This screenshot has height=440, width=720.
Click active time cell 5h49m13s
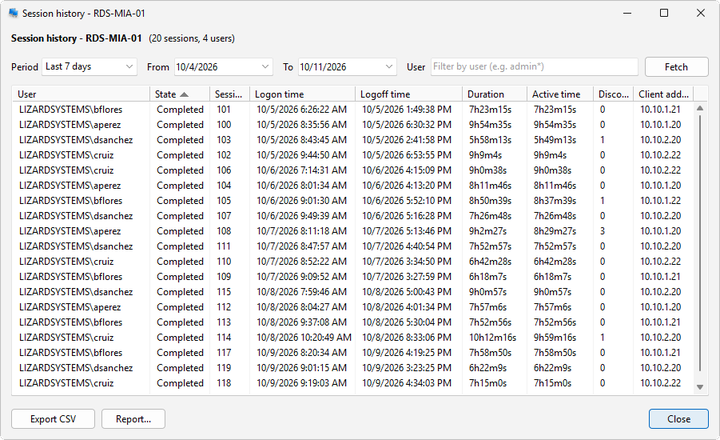(555, 140)
